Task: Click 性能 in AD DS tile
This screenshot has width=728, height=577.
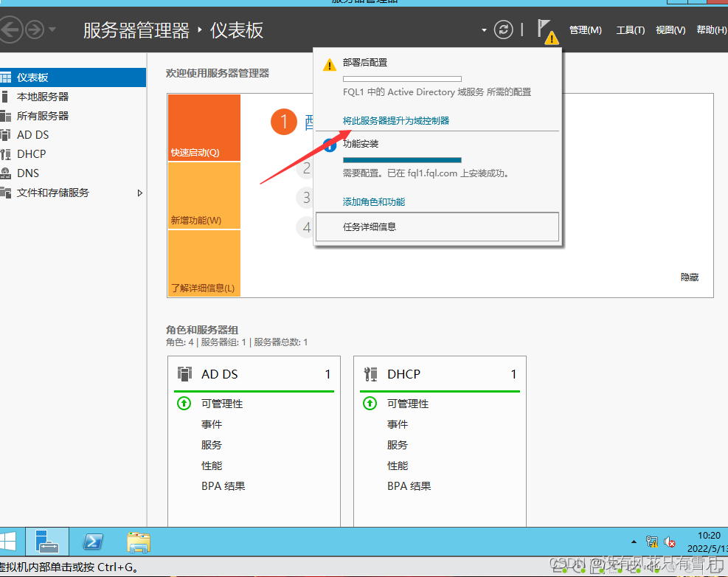Action: pyautogui.click(x=212, y=466)
